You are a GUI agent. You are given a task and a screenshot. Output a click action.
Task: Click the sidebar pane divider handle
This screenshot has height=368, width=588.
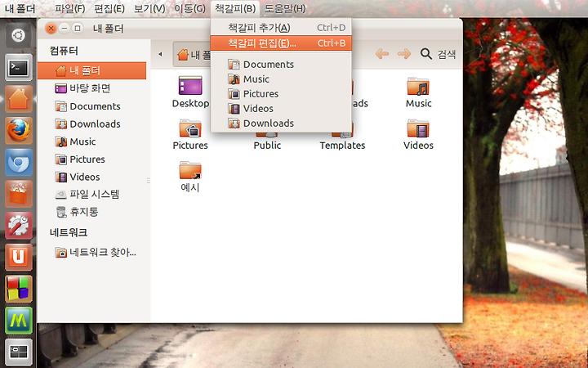pos(149,181)
